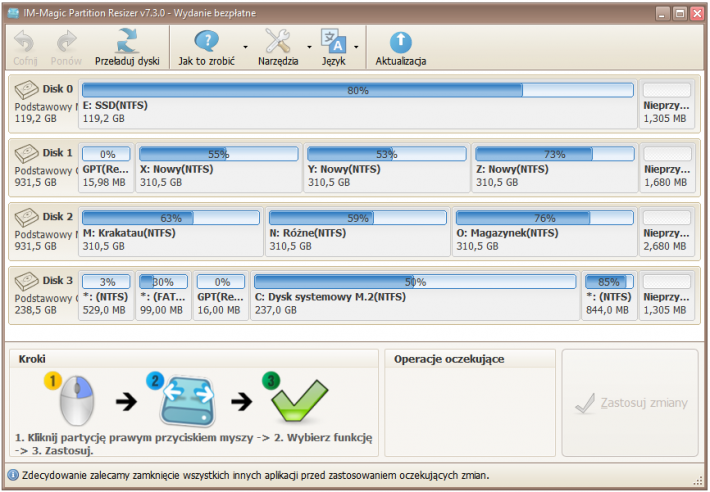This screenshot has height=492, width=710.
Task: Click the Aktualizacja update icon
Action: pos(401,43)
